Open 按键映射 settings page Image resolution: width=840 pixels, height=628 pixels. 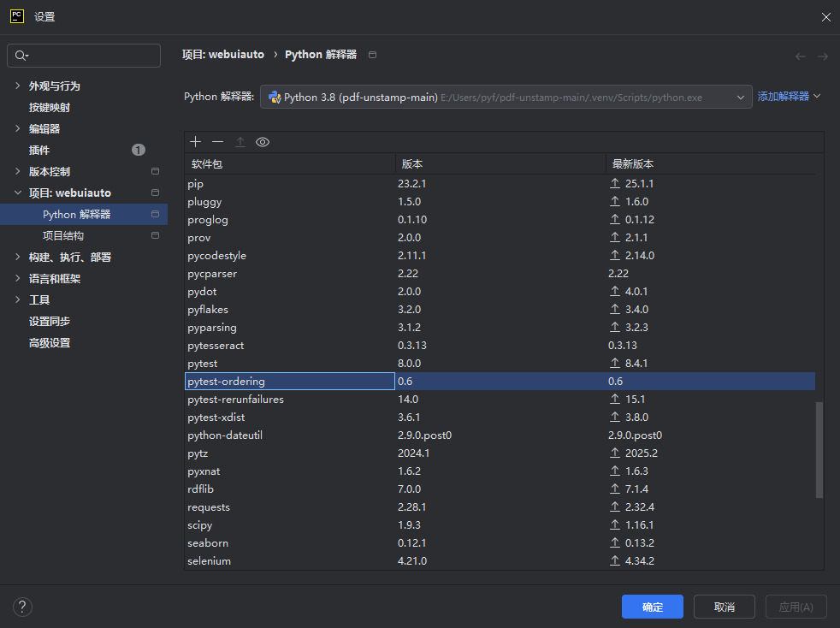click(x=50, y=107)
